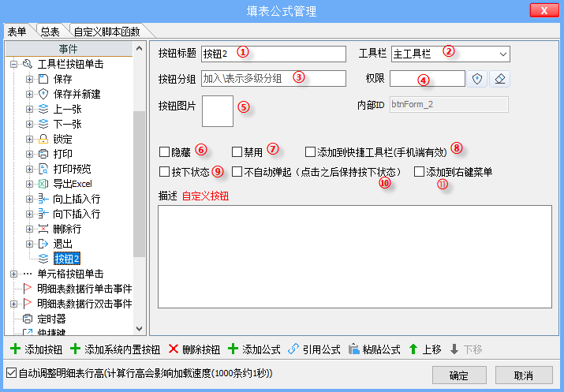Enable 添加到快捷工具栏(手机端有效) checkbox
This screenshot has height=392, width=564.
310,151
